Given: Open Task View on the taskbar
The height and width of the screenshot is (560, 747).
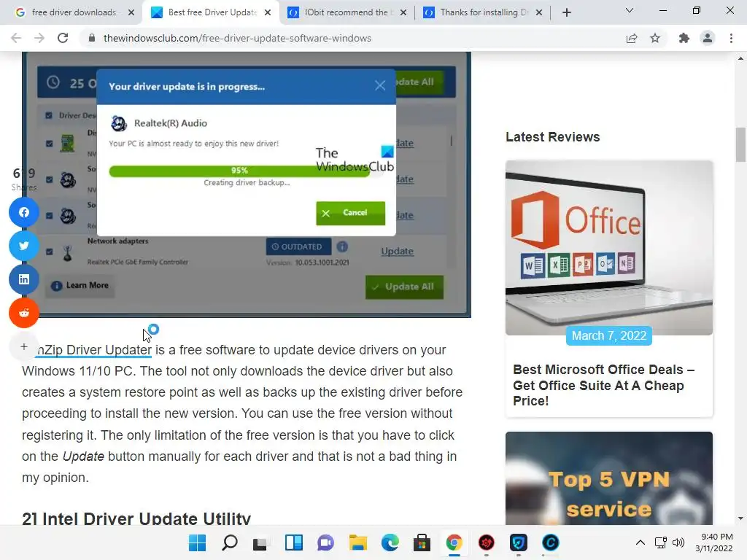Looking at the screenshot, I should point(261,542).
